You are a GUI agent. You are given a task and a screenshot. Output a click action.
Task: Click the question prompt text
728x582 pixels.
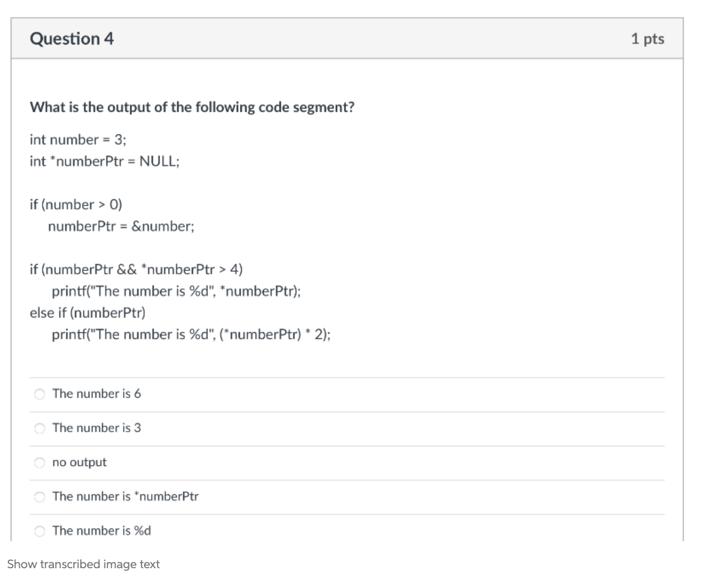point(192,107)
